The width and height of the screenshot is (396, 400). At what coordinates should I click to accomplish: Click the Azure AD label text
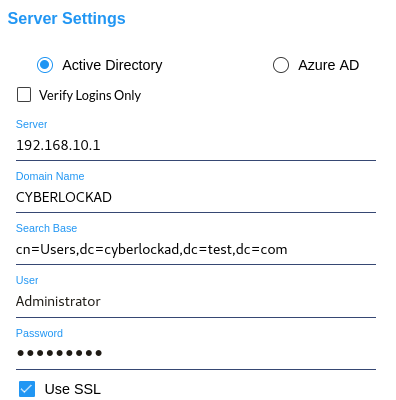[329, 65]
